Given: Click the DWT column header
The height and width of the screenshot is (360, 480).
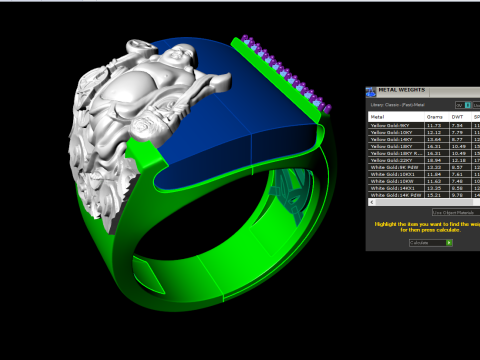Looking at the screenshot, I should 460,117.
